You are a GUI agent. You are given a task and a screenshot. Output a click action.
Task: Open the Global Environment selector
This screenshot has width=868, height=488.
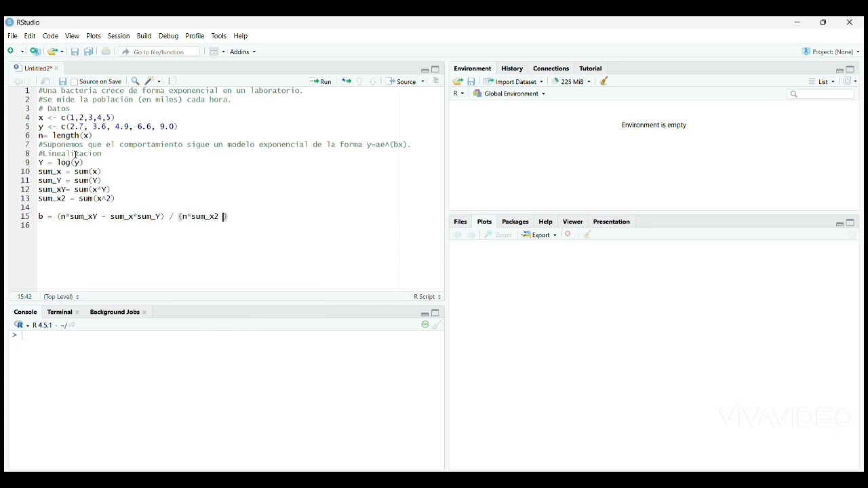[510, 94]
